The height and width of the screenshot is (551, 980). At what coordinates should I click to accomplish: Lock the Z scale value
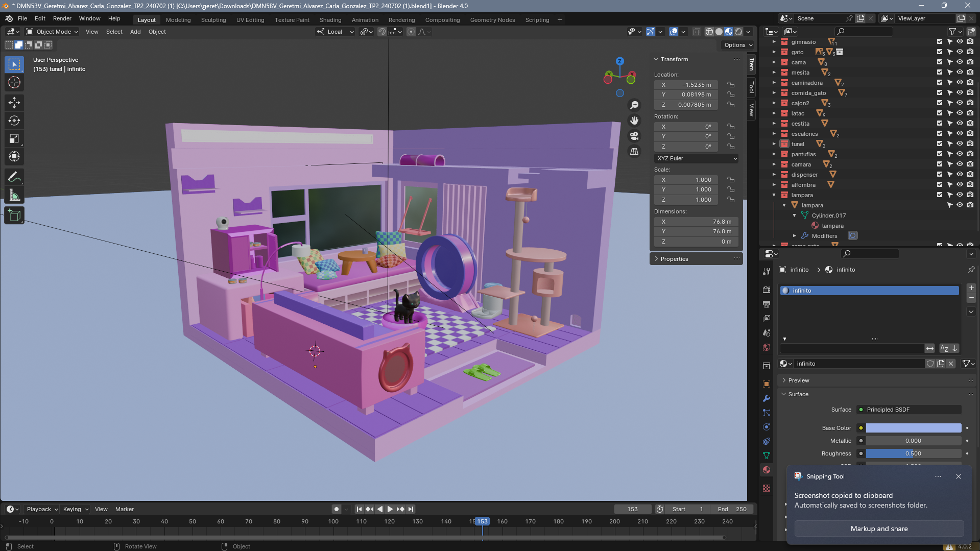(x=731, y=200)
